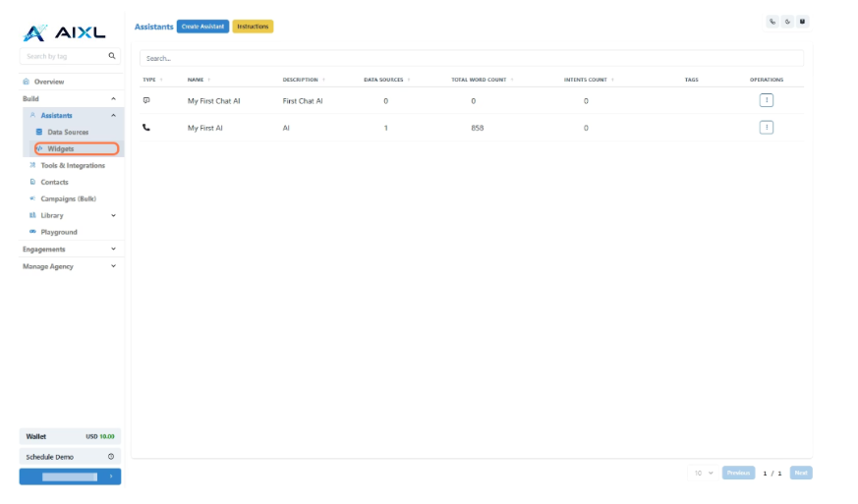Click the rightmost icon in the top-right toolbar
The height and width of the screenshot is (504, 858).
pyautogui.click(x=802, y=22)
